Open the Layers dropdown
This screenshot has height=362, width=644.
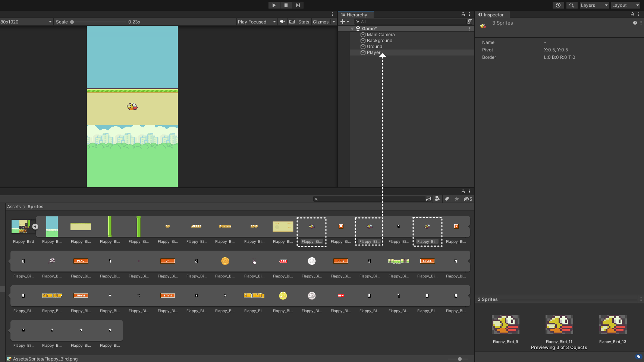(594, 5)
